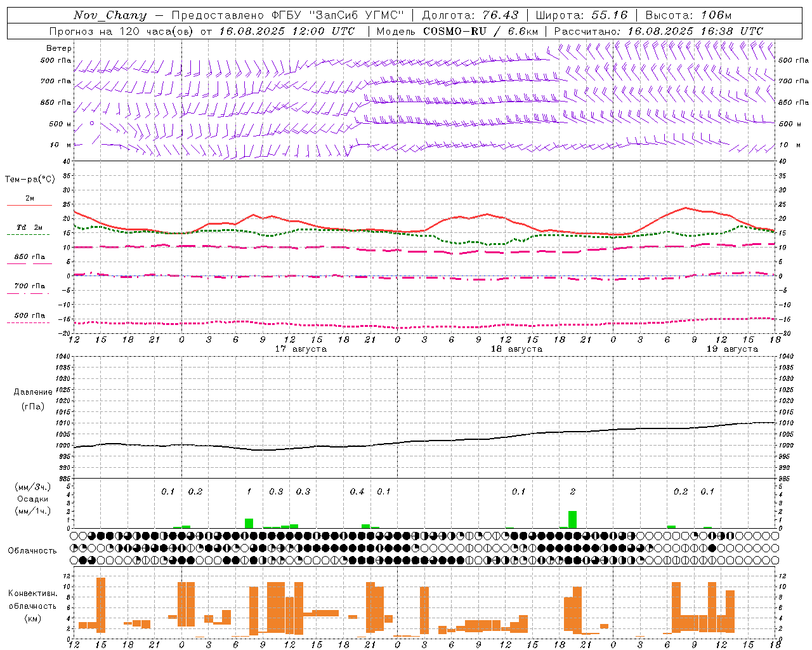812x650 pixels.
Task: Click the Давление pressure panel label
Action: pos(33,392)
